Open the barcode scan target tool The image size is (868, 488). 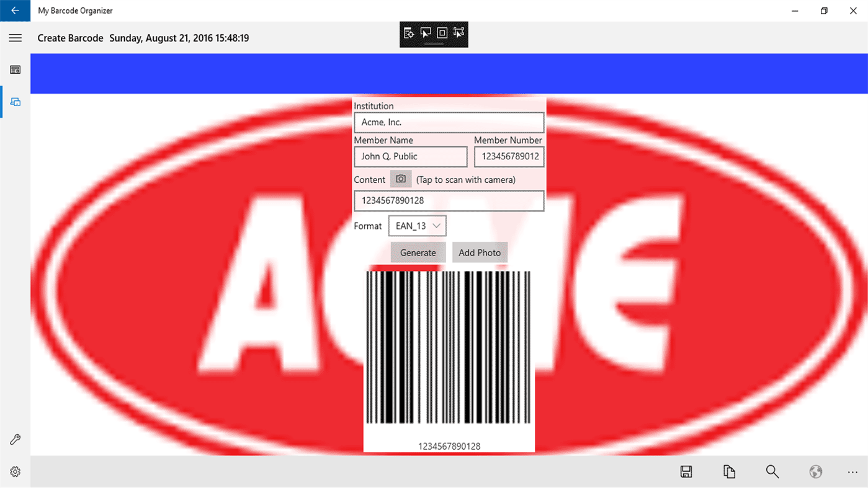tap(409, 34)
